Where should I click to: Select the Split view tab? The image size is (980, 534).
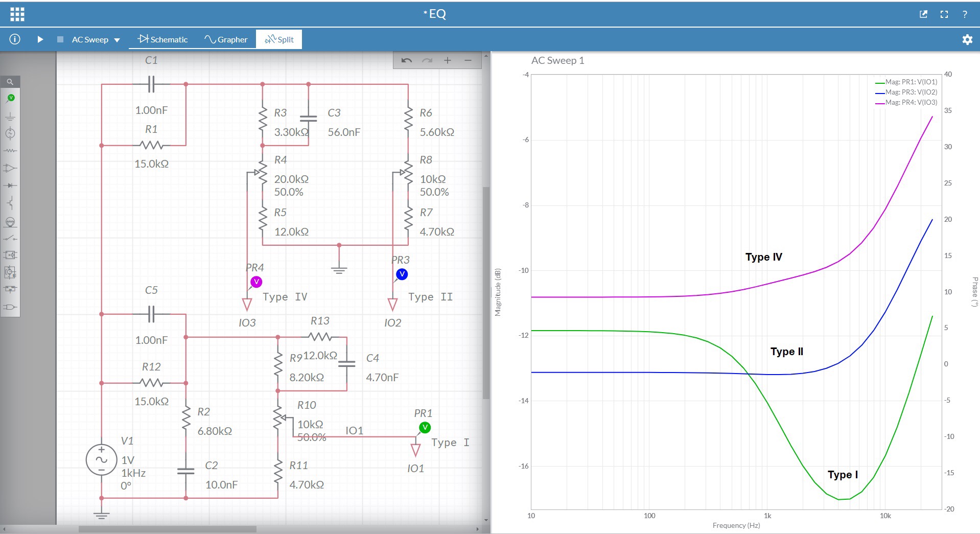tap(279, 39)
